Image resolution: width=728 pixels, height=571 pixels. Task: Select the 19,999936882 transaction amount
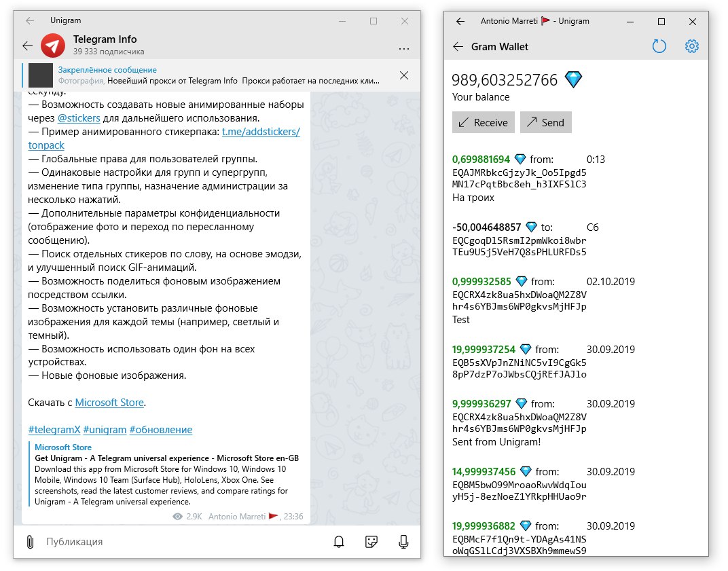coord(484,526)
